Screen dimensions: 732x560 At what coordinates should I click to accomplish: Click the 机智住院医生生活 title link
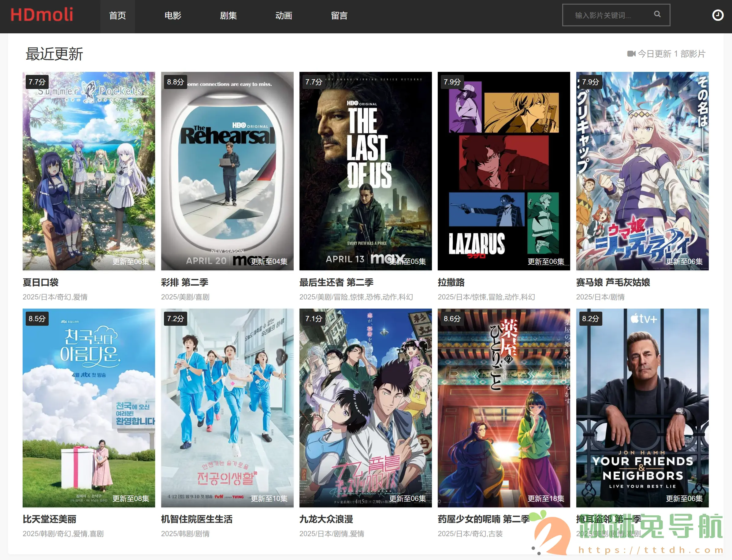coord(197,519)
